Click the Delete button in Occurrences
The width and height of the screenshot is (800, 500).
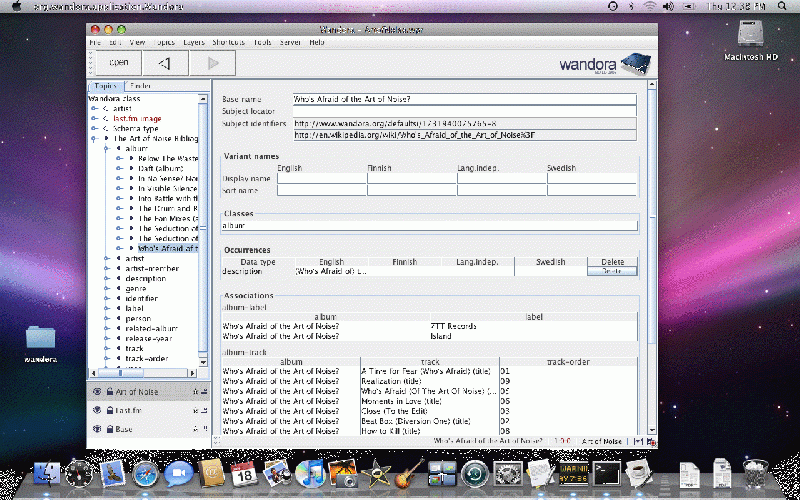pos(611,271)
